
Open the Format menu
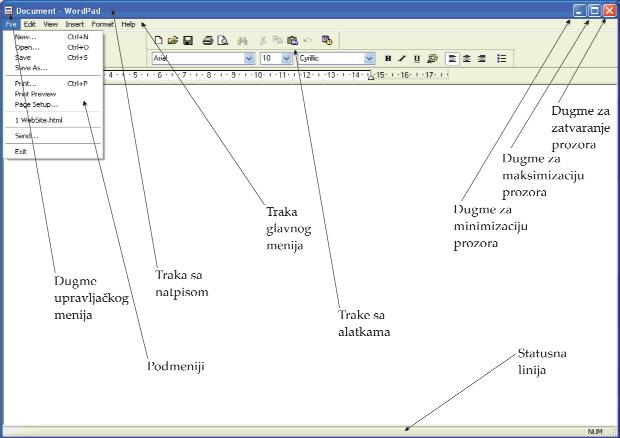(x=102, y=24)
